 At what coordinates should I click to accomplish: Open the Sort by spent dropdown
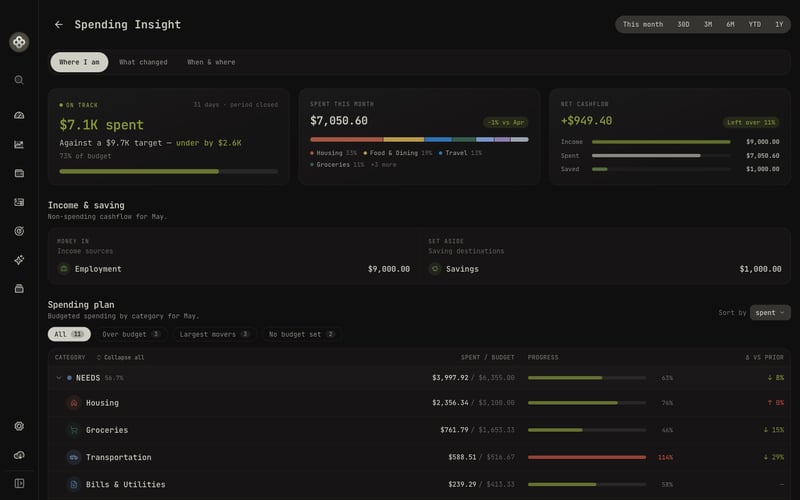[770, 313]
